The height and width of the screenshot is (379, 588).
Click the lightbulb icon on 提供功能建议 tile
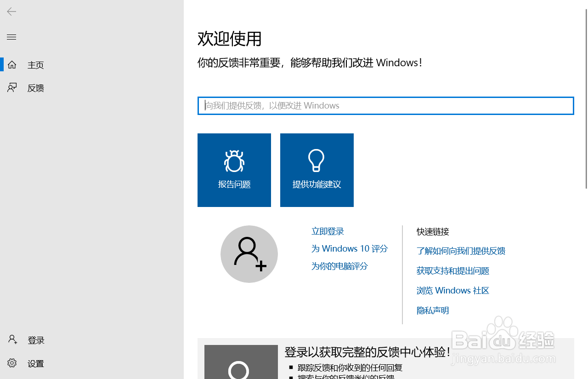point(317,161)
